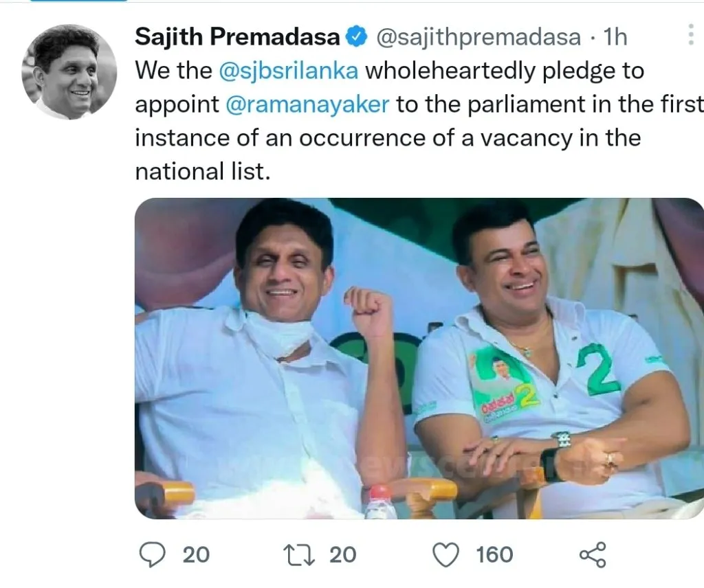Viewport: 704px width, 588px height.
Task: Click the tweet text about national list
Action: tap(417, 121)
